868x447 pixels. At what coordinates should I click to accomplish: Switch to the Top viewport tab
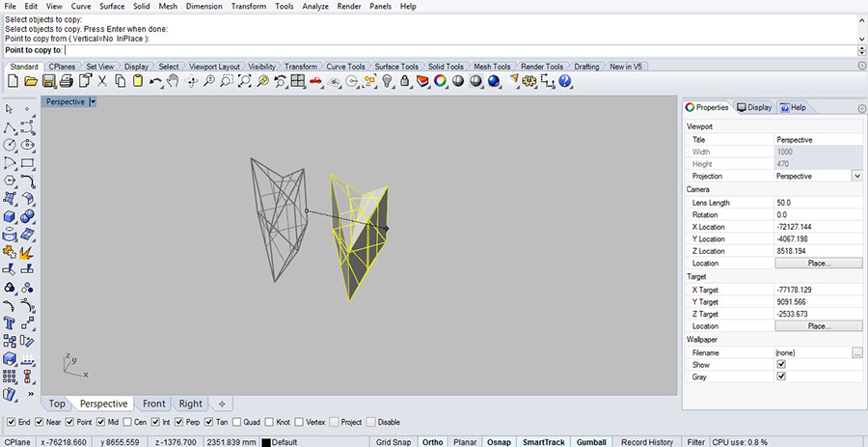(57, 404)
